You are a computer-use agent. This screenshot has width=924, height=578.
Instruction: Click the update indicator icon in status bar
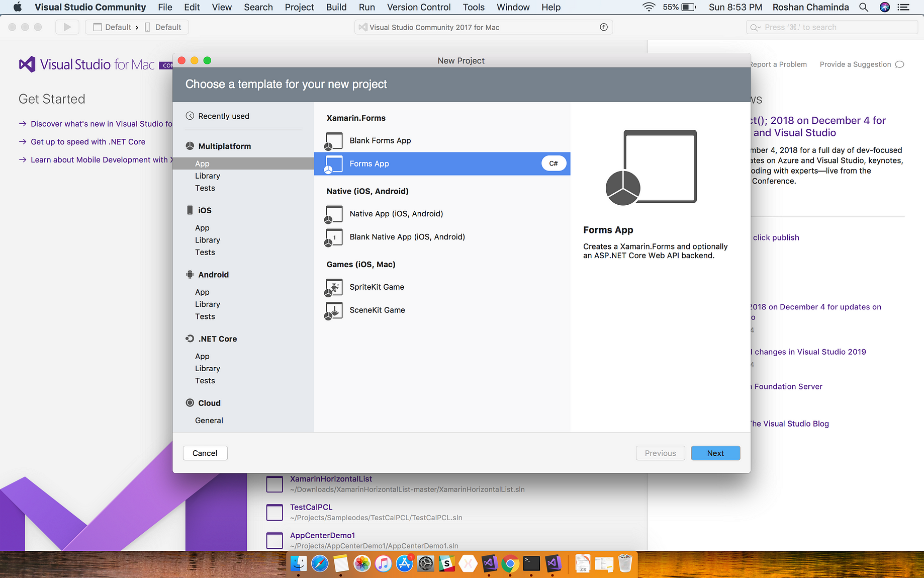click(x=604, y=27)
